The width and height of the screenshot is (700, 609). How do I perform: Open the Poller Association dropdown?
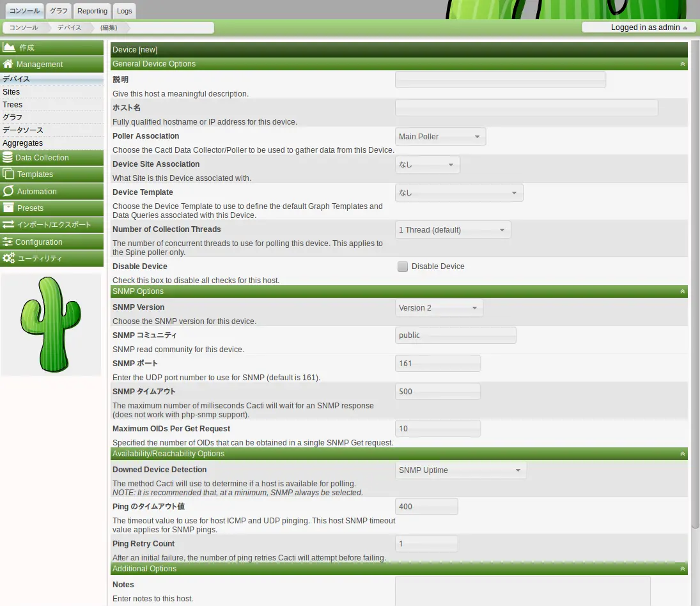440,137
